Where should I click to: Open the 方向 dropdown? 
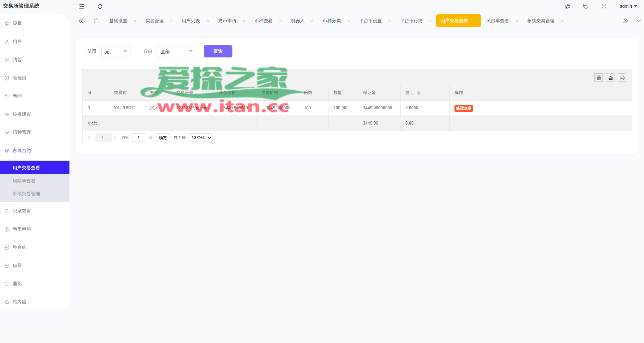point(176,51)
